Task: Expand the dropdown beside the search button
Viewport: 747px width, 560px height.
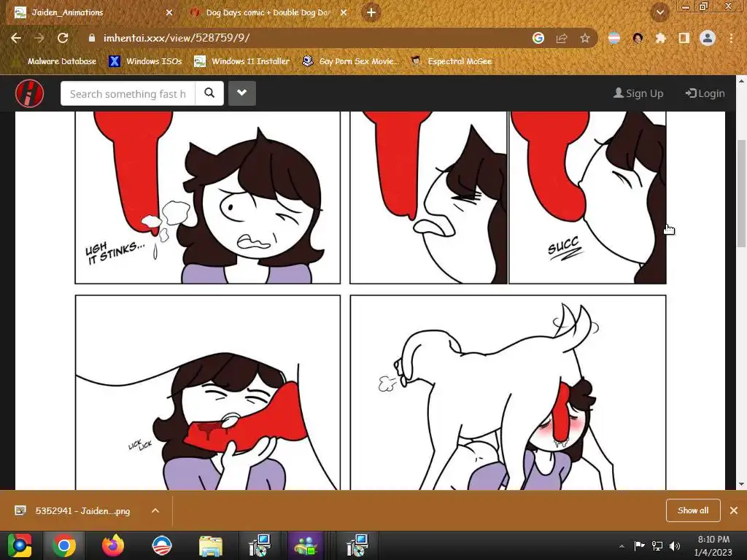Action: pos(242,93)
